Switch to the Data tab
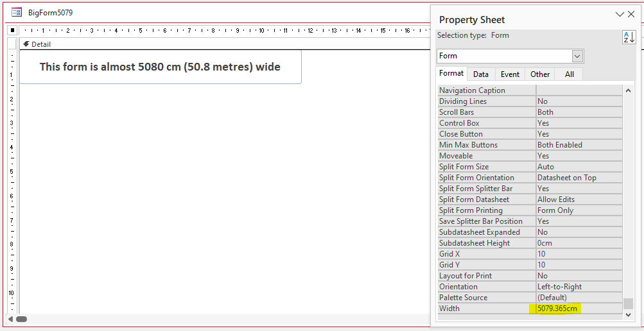 [480, 74]
